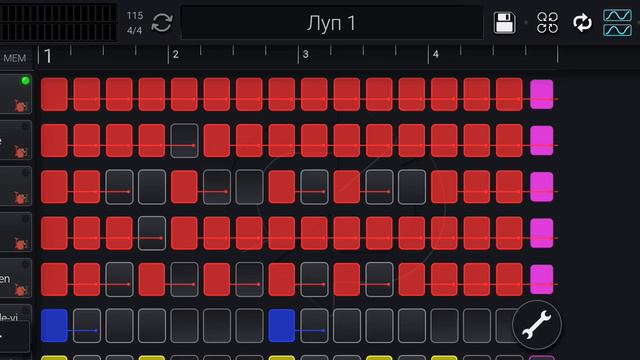640x360 pixels.
Task: Jump to bar 4 marker on the ruler
Action: [x=436, y=54]
